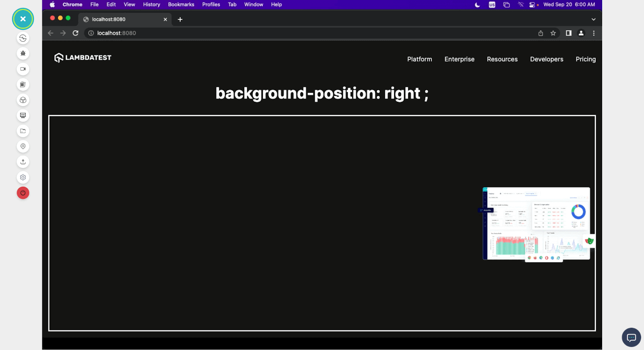
Task: Open the Enterprise navigation link
Action: [459, 59]
